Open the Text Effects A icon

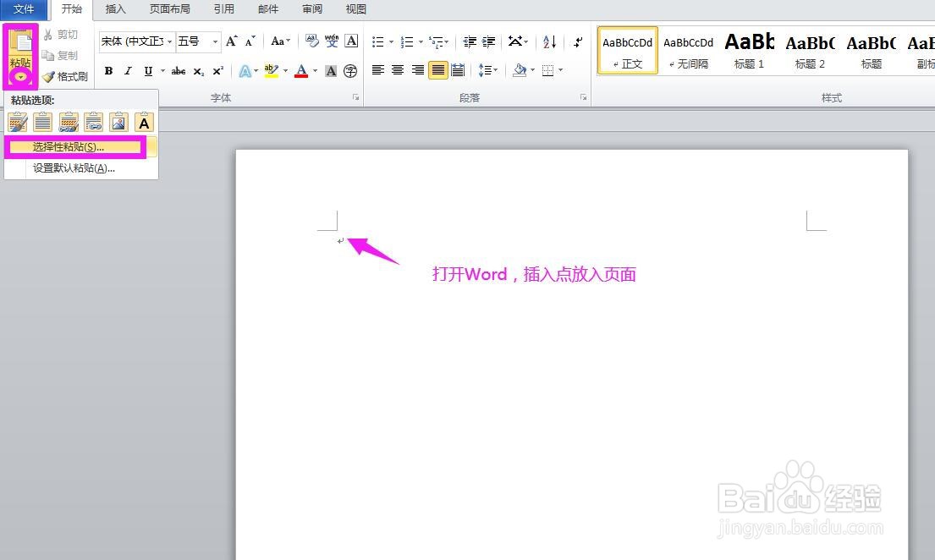[x=245, y=71]
